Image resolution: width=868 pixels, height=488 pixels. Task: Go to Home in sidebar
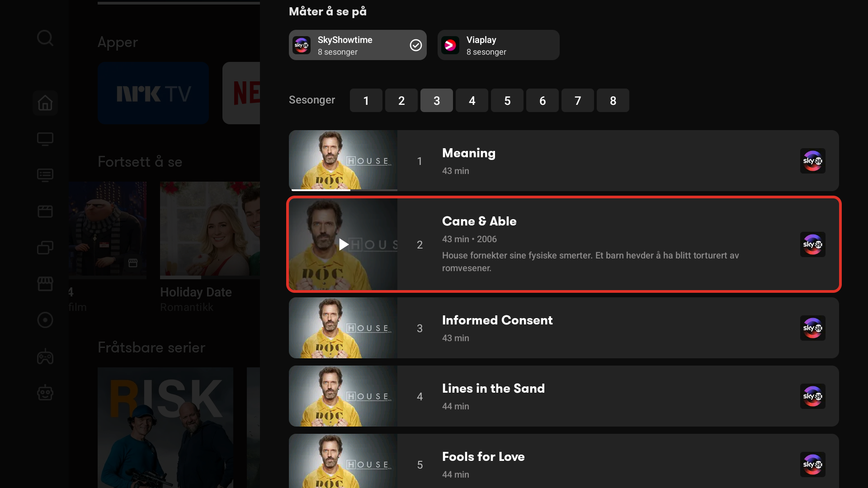click(45, 103)
